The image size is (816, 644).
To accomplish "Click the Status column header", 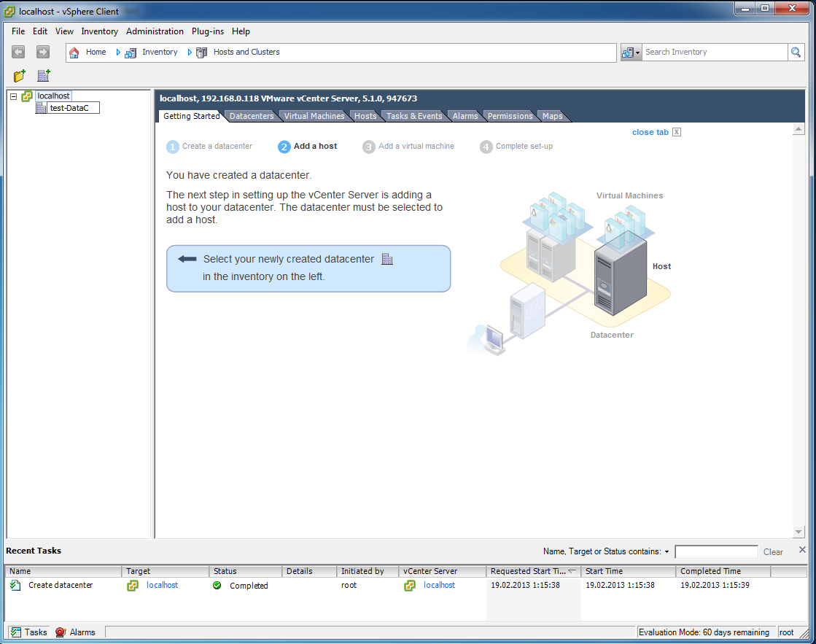I will point(245,571).
